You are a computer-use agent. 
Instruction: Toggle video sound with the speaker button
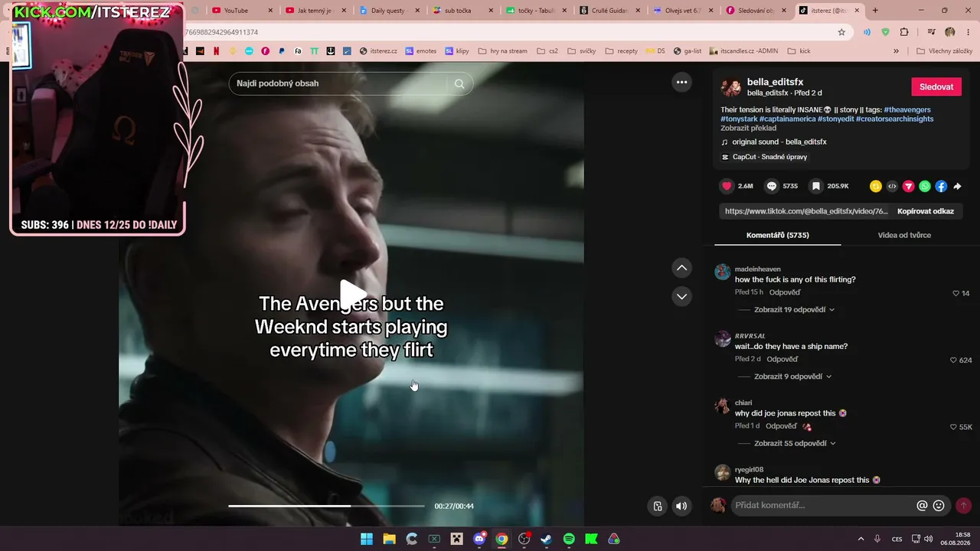tap(681, 506)
